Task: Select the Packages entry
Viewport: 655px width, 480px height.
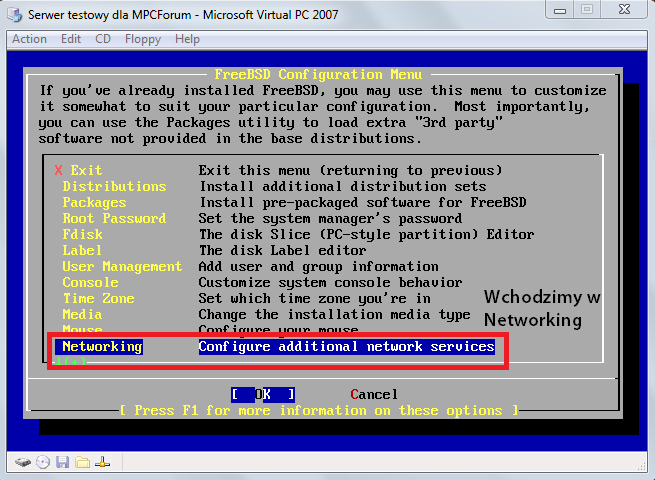Action: click(x=94, y=203)
